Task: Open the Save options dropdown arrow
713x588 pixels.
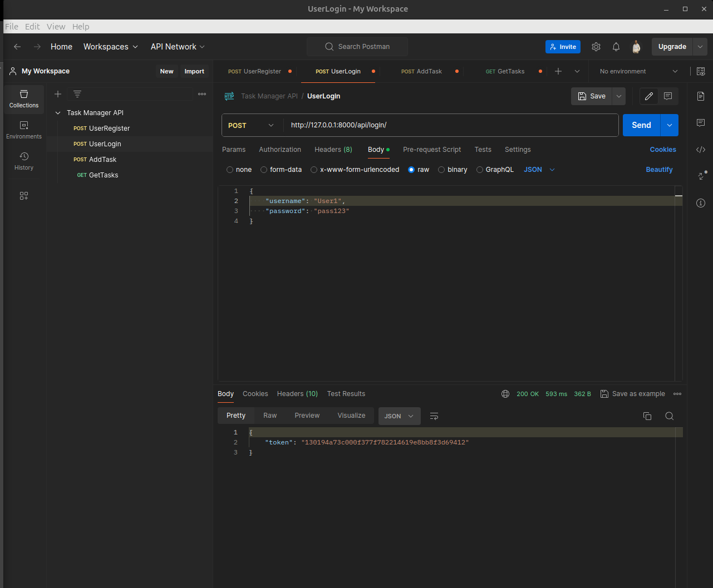Action: pyautogui.click(x=619, y=96)
